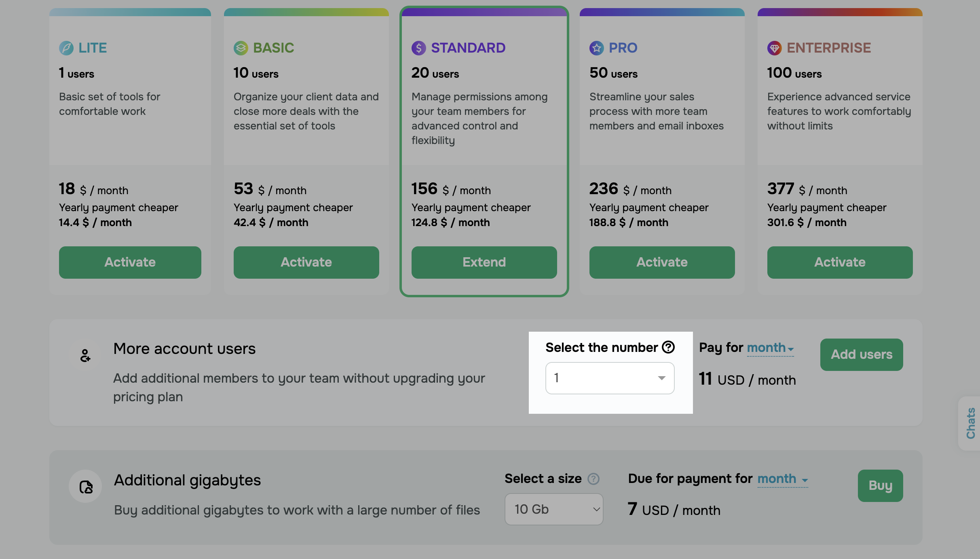Activate the PRO plan
The height and width of the screenshot is (559, 980).
[662, 263]
